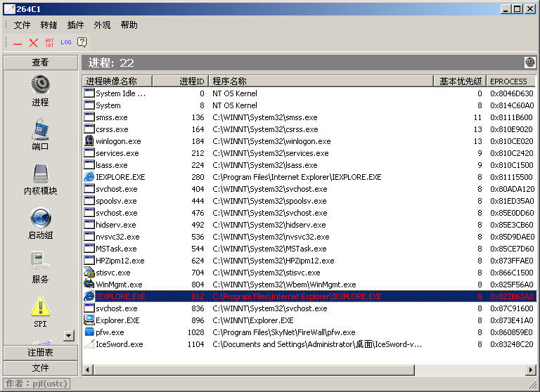540x392 pixels.
Task: Click the LOG toolbar icon
Action: (x=66, y=42)
